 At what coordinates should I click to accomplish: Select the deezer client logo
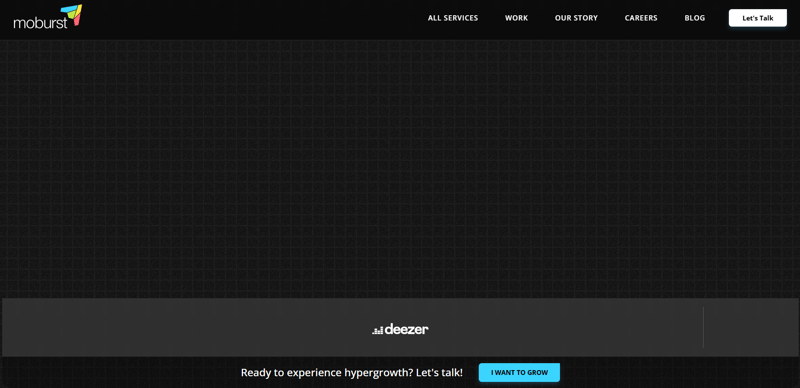[400, 329]
